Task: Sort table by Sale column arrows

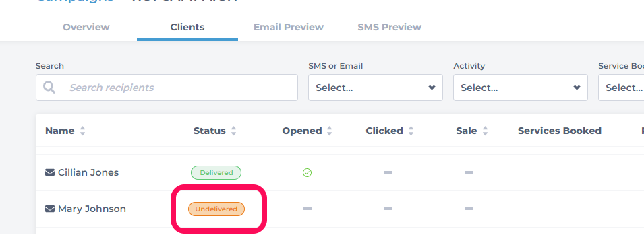Action: 485,131
